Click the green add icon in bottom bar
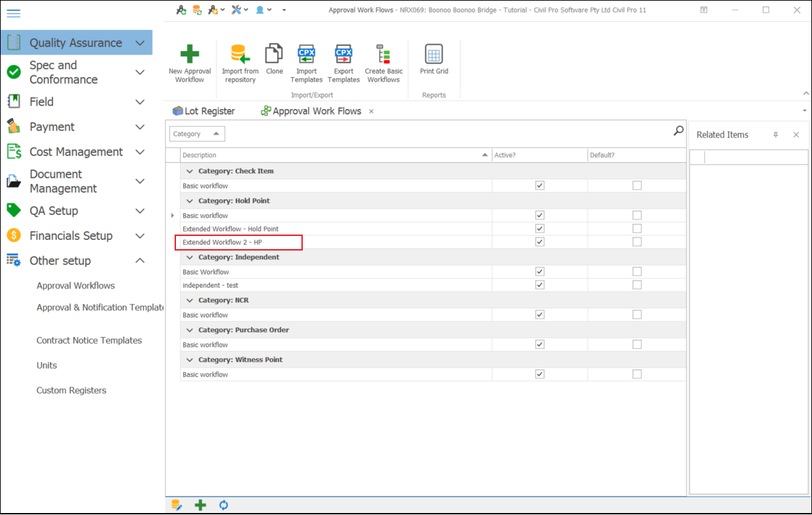 point(200,505)
